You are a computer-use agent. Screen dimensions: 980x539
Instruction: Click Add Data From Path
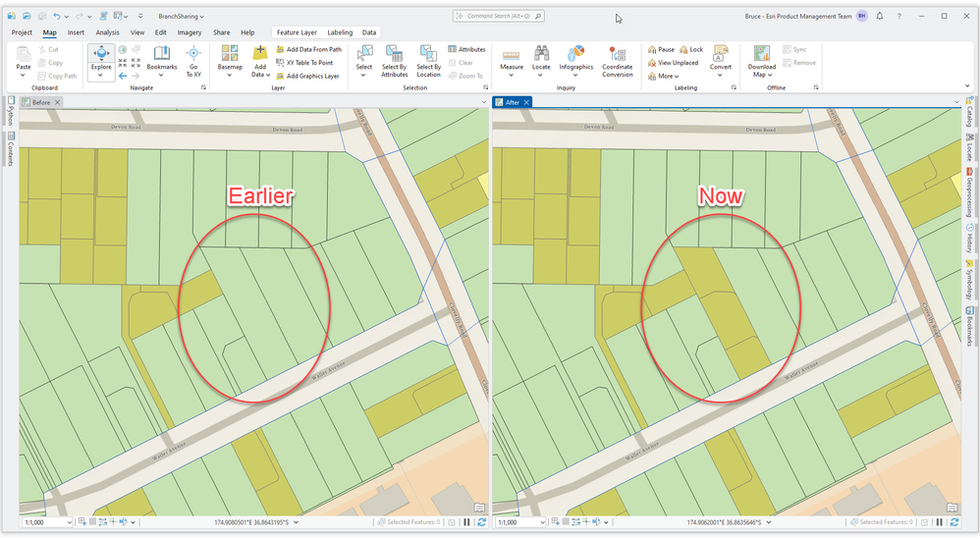coord(308,49)
